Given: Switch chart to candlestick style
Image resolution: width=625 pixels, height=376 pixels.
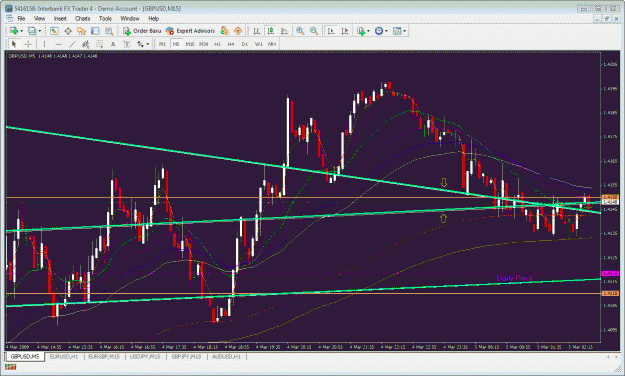Looking at the screenshot, I should [271, 31].
